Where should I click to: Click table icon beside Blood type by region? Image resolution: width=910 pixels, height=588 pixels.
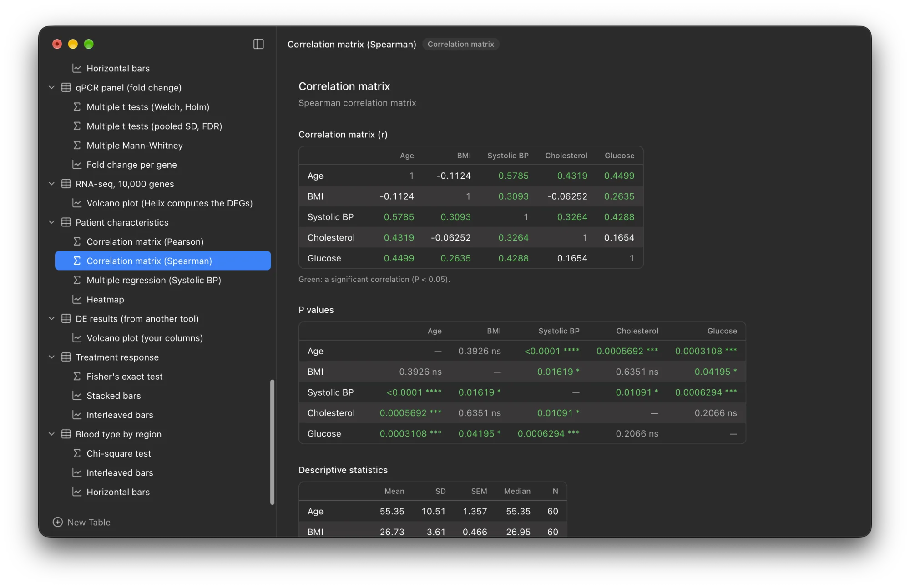click(x=66, y=434)
